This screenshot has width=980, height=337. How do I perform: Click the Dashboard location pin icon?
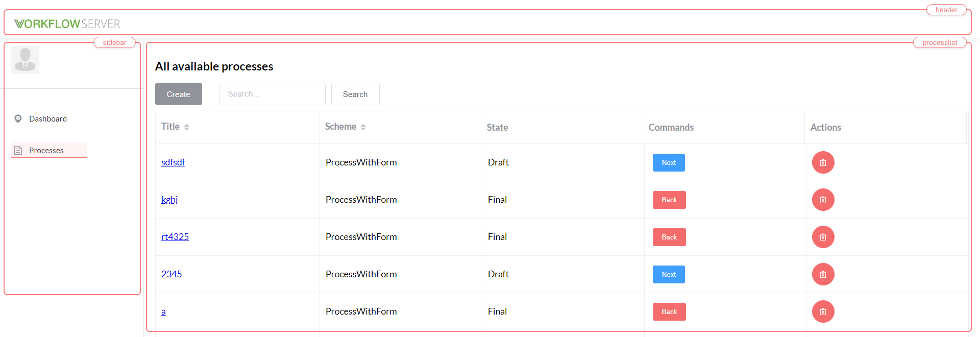coord(18,118)
